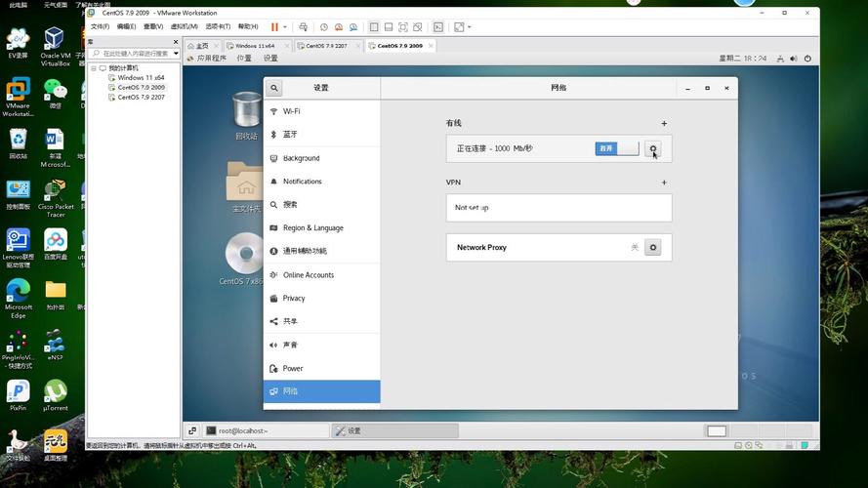Open the File menu in VMware

(100, 27)
